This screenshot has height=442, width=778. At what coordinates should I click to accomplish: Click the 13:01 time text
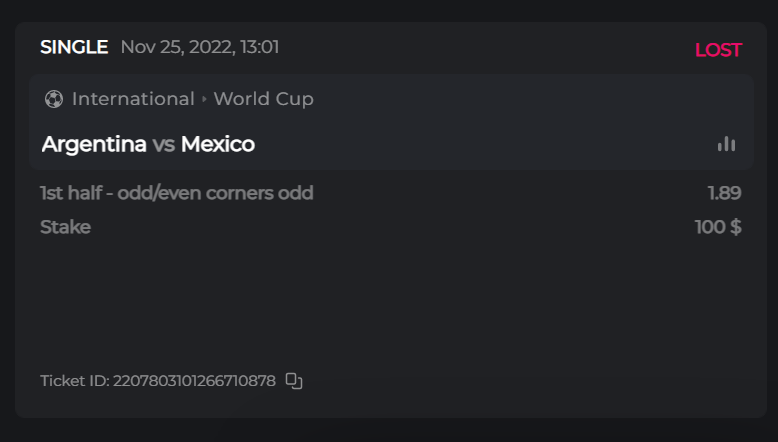(258, 47)
